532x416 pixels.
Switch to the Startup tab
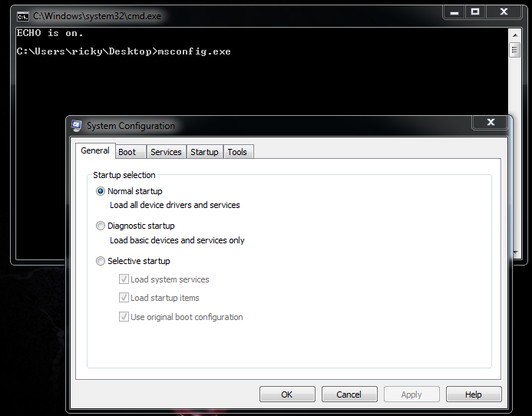[205, 152]
